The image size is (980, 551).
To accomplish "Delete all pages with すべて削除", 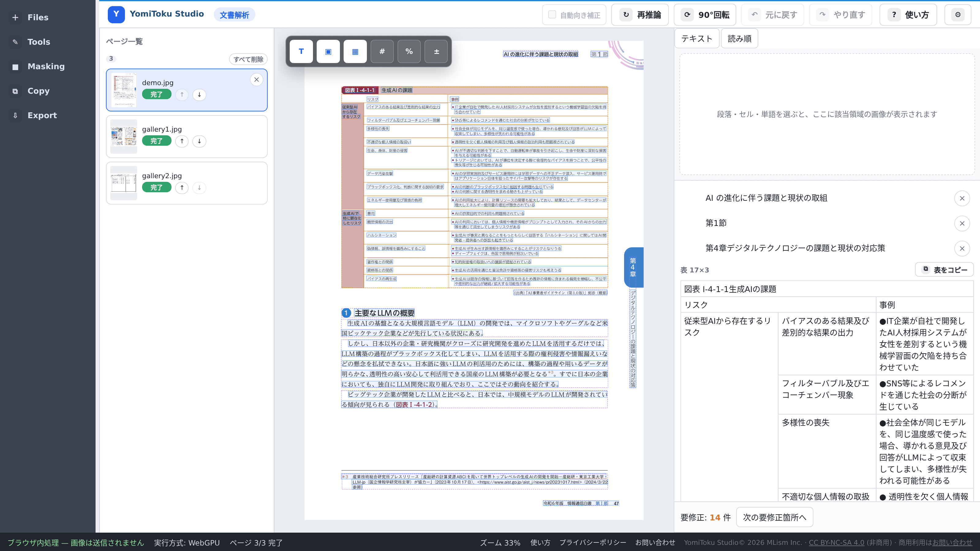I will point(248,59).
